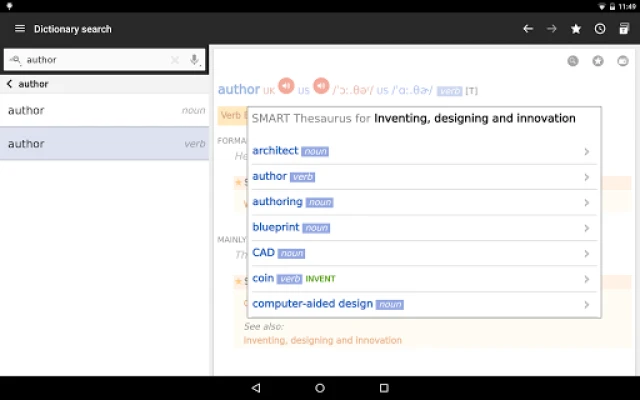Clear the search field with X
640x400 pixels.
175,60
